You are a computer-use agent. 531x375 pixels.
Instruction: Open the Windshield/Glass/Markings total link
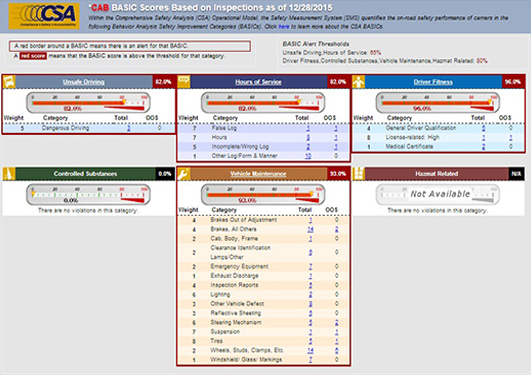310,360
